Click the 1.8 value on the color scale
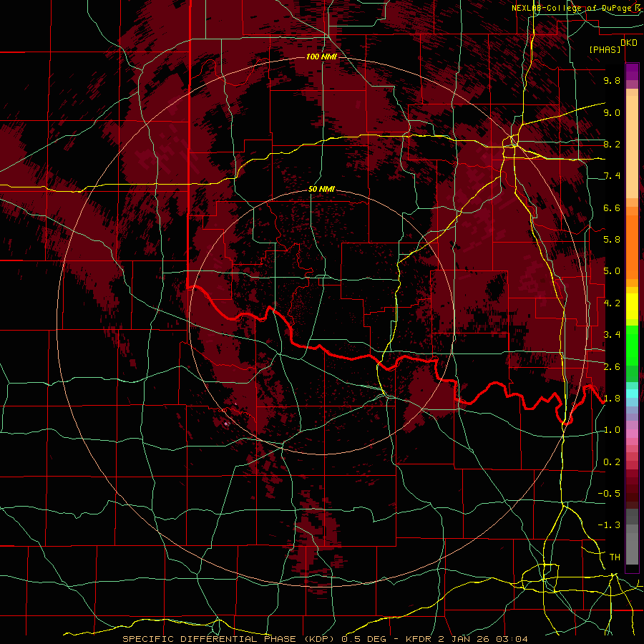Viewport: 644px width, 644px height. [x=612, y=399]
